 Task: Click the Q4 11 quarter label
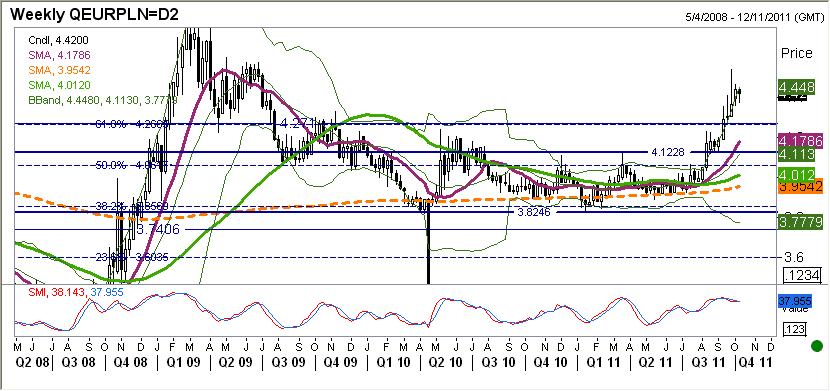pos(755,363)
